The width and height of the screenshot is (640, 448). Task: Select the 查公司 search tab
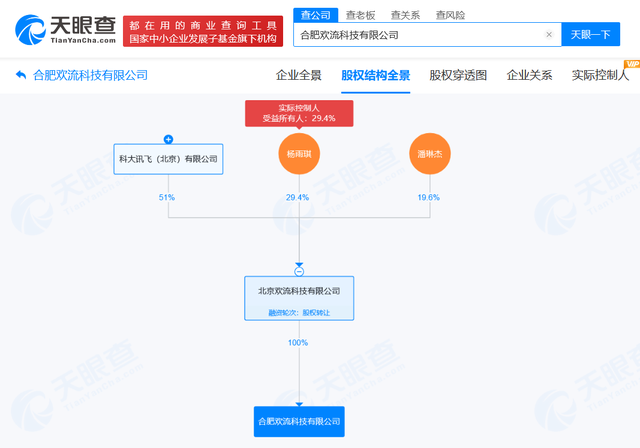pyautogui.click(x=316, y=15)
